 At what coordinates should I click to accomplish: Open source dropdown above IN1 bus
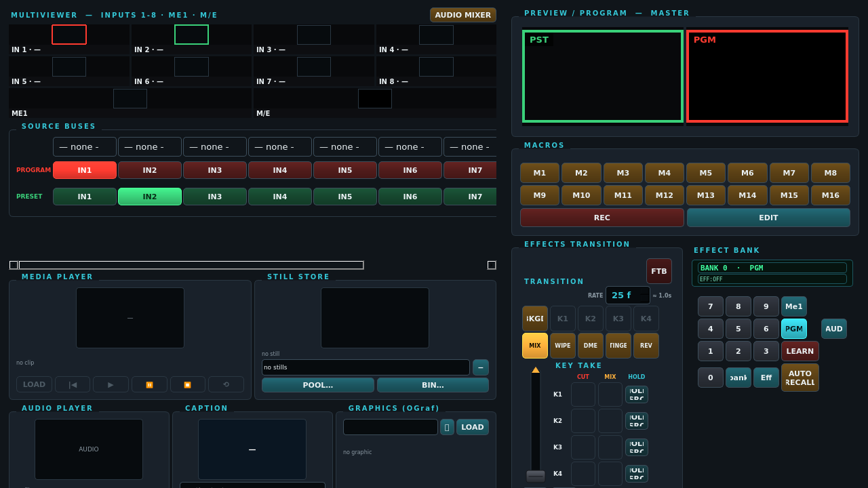(85, 147)
